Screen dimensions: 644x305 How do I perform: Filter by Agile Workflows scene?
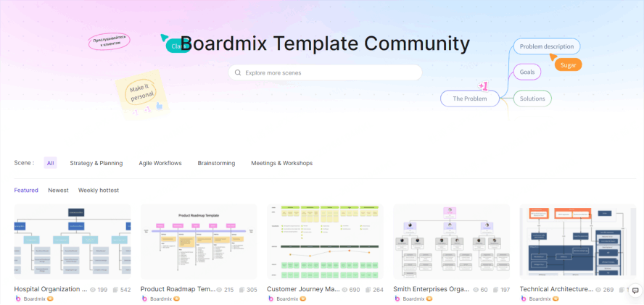pyautogui.click(x=160, y=163)
